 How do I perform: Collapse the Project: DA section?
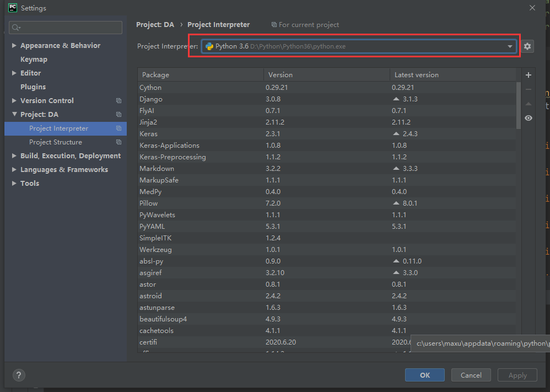[14, 115]
